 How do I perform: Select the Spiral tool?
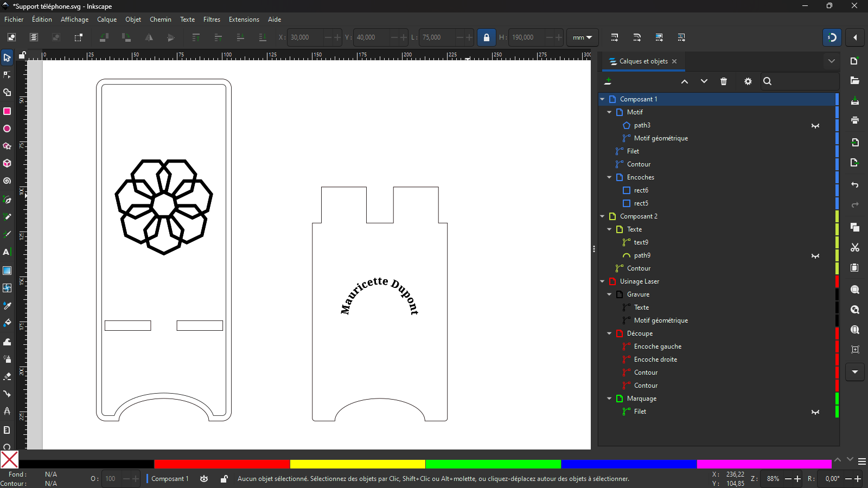click(x=7, y=181)
